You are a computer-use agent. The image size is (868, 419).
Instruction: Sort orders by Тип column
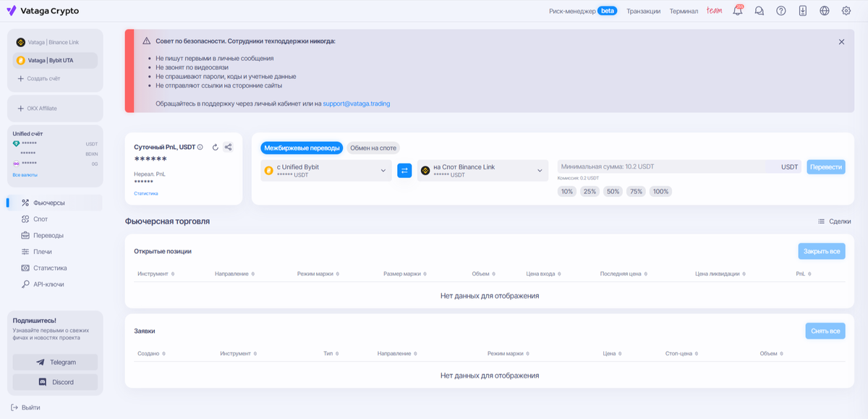331,354
